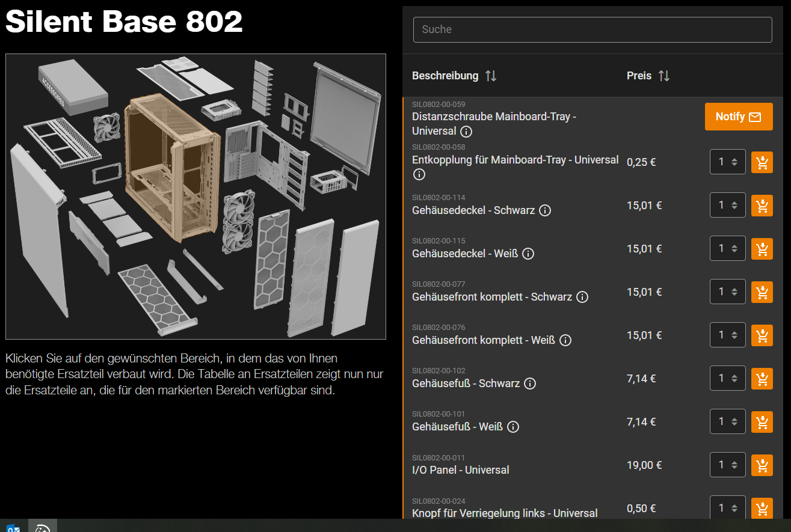
Task: Click part number SIL0802-00-114
Action: pyautogui.click(x=439, y=198)
